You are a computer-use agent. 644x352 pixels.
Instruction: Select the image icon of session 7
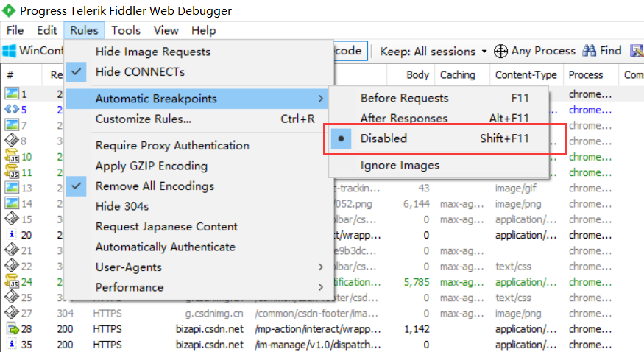(12, 125)
